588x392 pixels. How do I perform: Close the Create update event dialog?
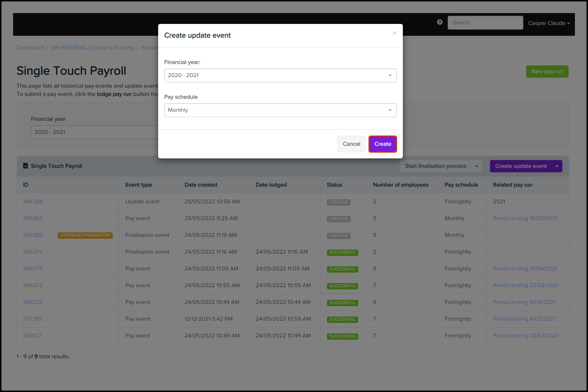[x=394, y=33]
